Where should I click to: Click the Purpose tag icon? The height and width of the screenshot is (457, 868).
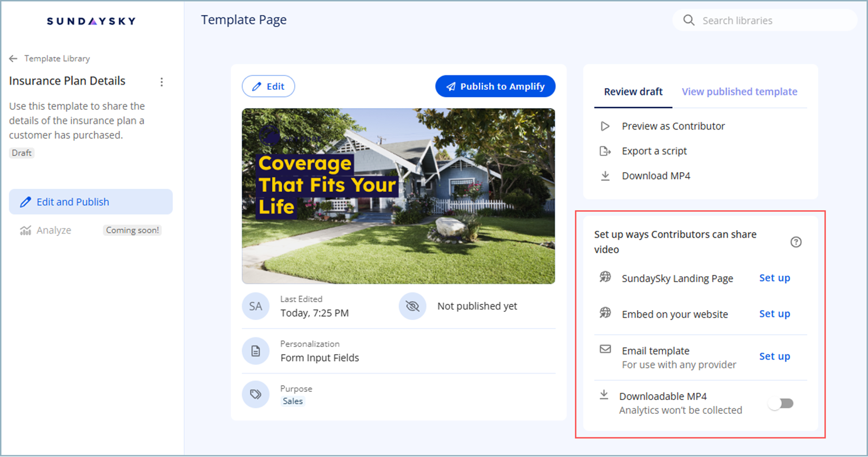[256, 395]
